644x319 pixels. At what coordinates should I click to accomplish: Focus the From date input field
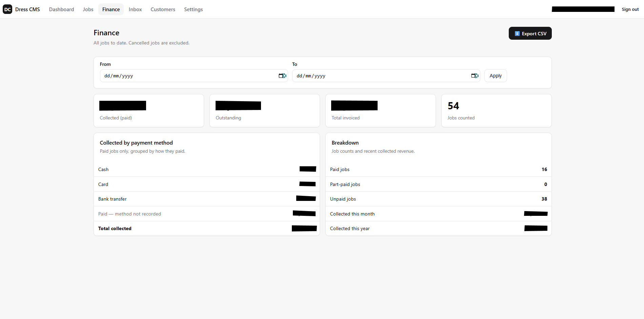tap(194, 76)
